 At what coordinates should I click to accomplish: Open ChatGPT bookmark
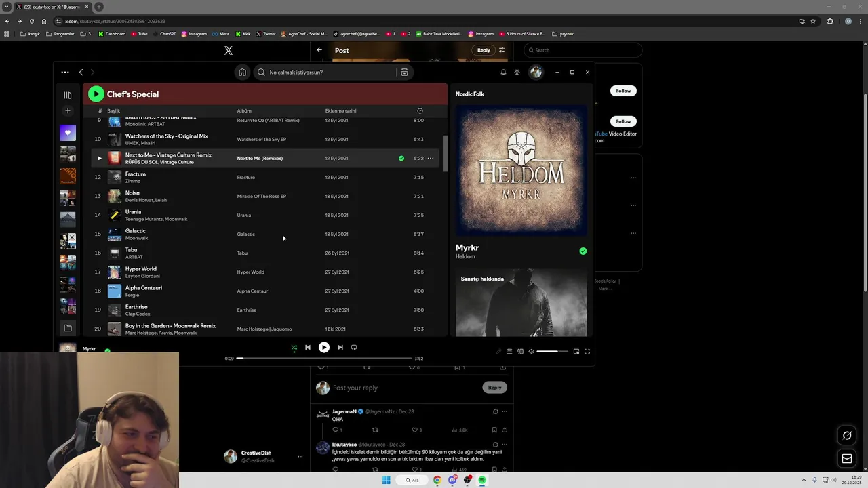point(163,33)
